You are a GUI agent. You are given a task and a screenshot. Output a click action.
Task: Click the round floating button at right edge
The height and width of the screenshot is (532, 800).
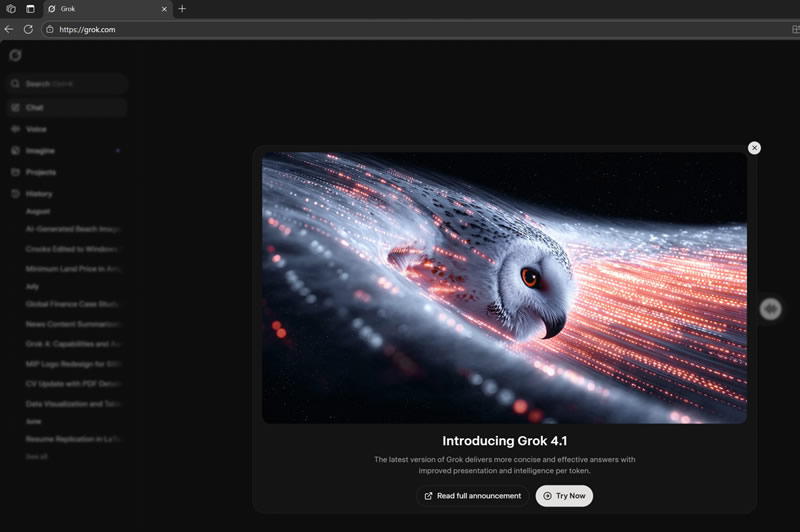click(770, 309)
